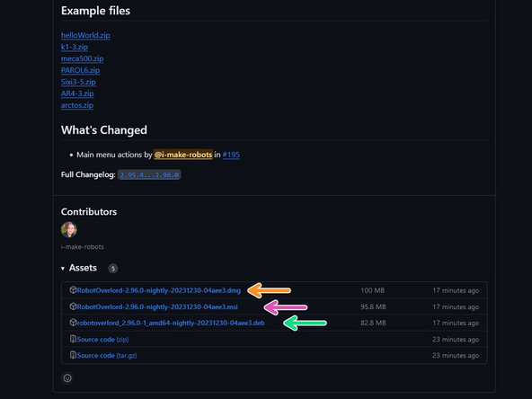Click the package icon beside the .deb asset
This screenshot has height=399, width=532.
tap(73, 323)
